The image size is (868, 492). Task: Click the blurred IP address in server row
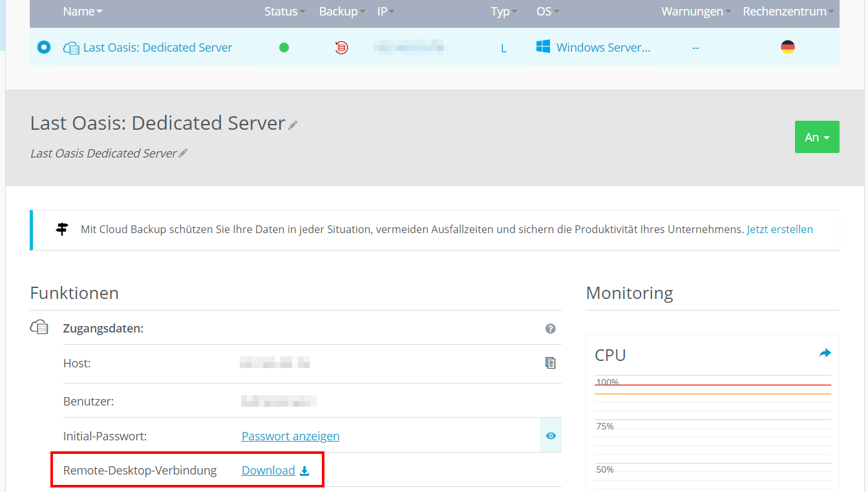point(411,46)
